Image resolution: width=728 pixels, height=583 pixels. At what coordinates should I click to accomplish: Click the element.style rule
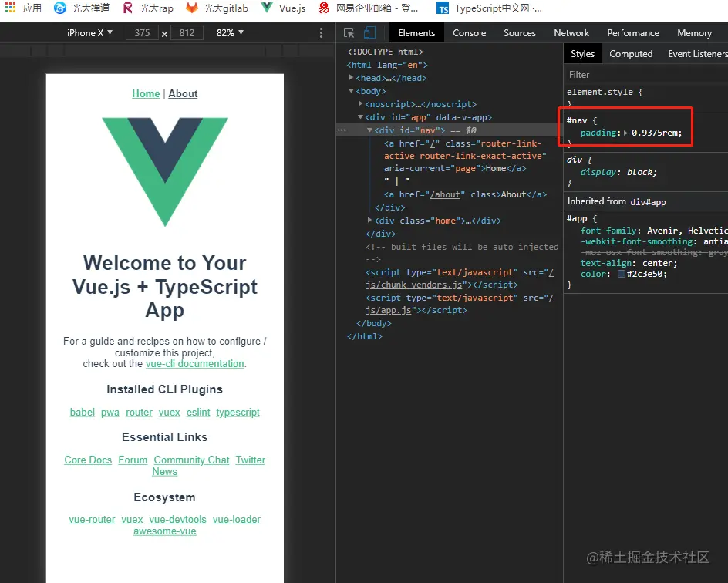coord(605,92)
